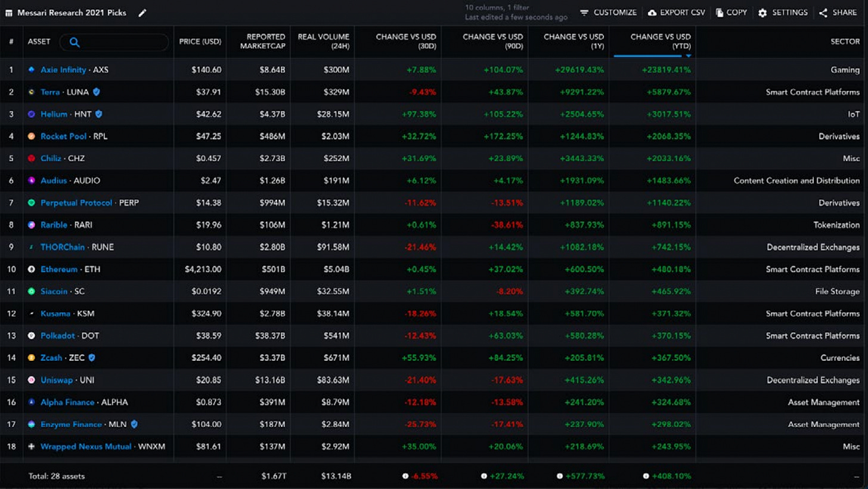Viewport: 868px width, 489px height.
Task: Toggle YTD column sort arrow
Action: pos(689,56)
